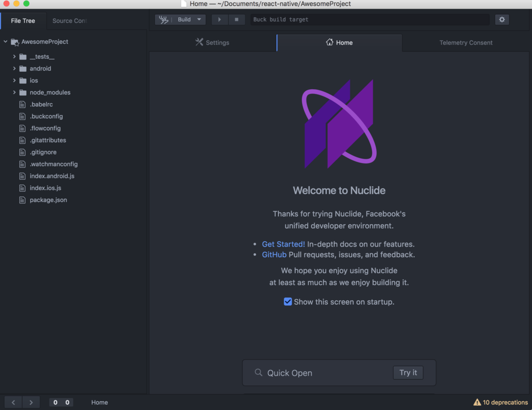Click the .buckconfig file icon

22,116
